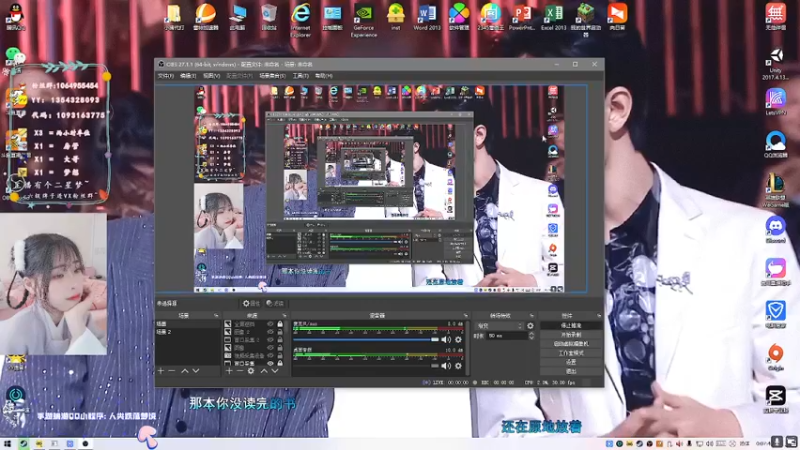Toggle lock on 窗口采集 2 source

(x=280, y=340)
